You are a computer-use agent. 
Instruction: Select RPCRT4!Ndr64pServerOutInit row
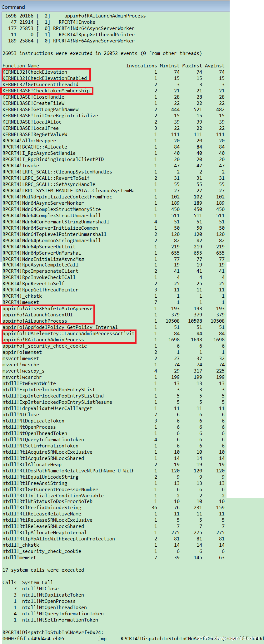pos(113,246)
